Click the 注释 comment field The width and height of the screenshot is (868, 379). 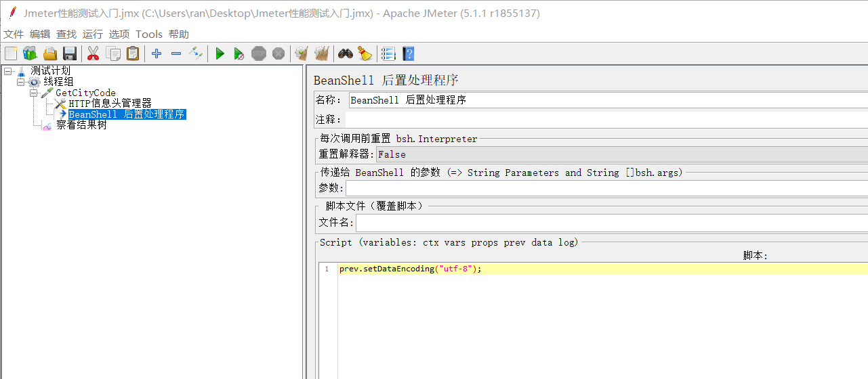click(606, 119)
